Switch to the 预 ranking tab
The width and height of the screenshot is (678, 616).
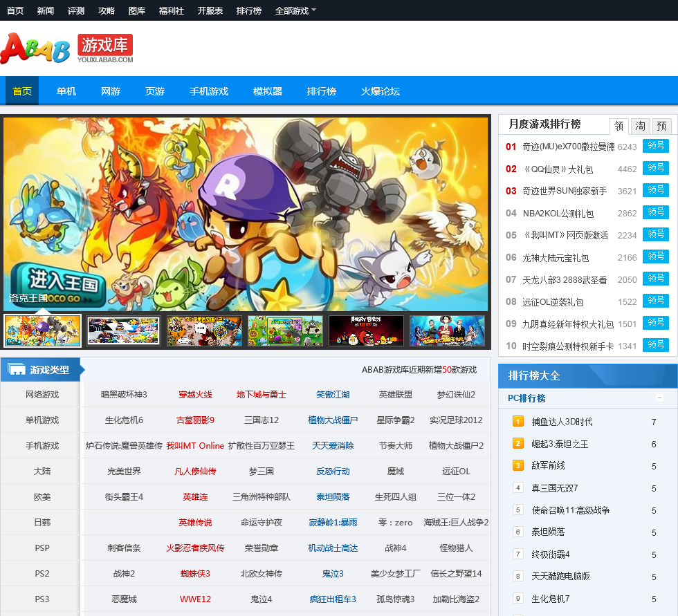point(661,126)
